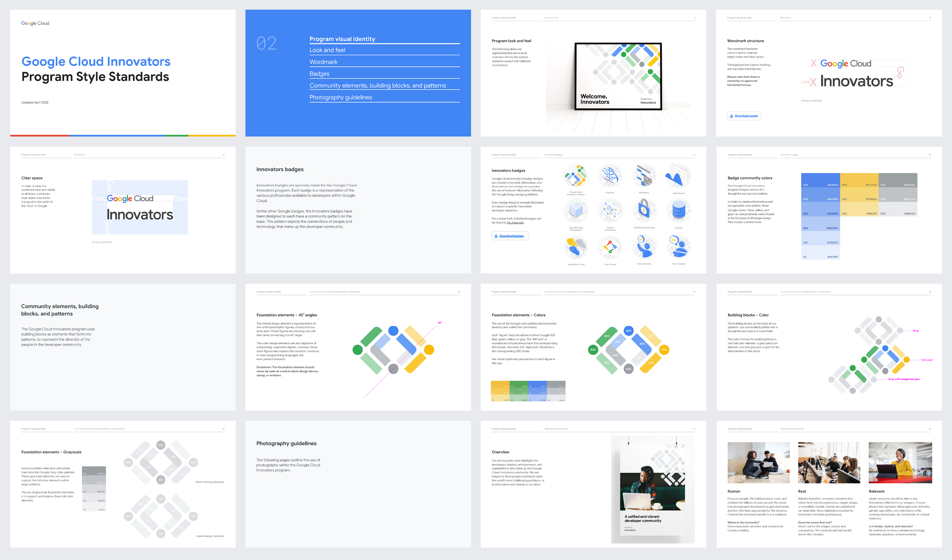Click the Gray with swappable spot label
Viewport: 952px width, 560px height.
tap(904, 379)
